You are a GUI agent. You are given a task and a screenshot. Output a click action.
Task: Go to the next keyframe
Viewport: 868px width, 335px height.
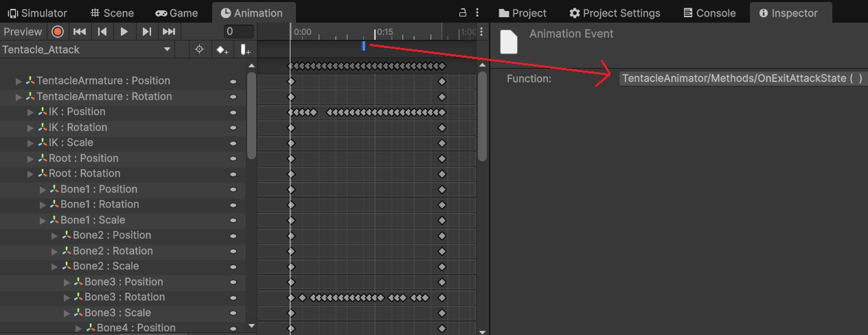click(146, 32)
